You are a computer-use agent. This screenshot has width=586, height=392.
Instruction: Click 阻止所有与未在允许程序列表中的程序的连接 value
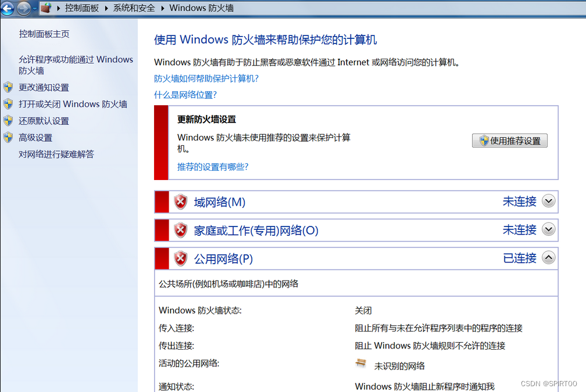(x=439, y=328)
